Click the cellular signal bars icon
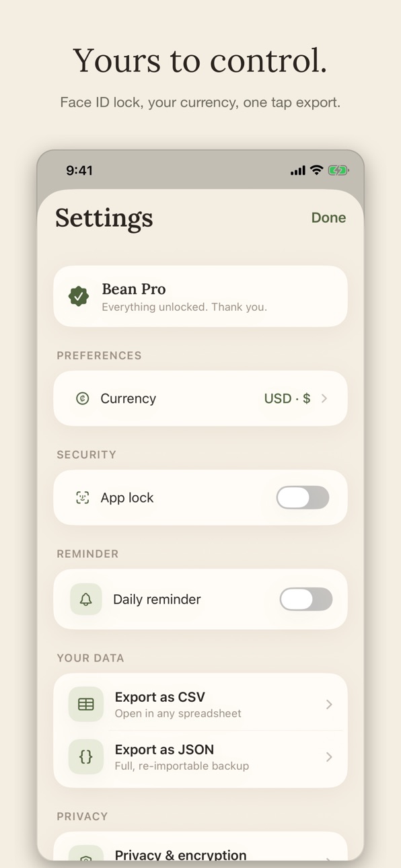This screenshot has width=401, height=868. [298, 171]
